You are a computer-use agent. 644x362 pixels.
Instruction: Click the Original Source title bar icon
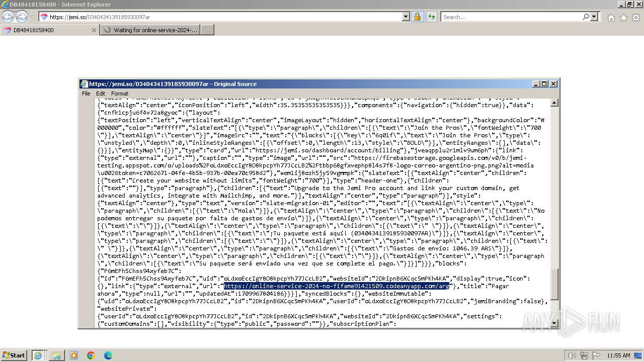pyautogui.click(x=85, y=84)
